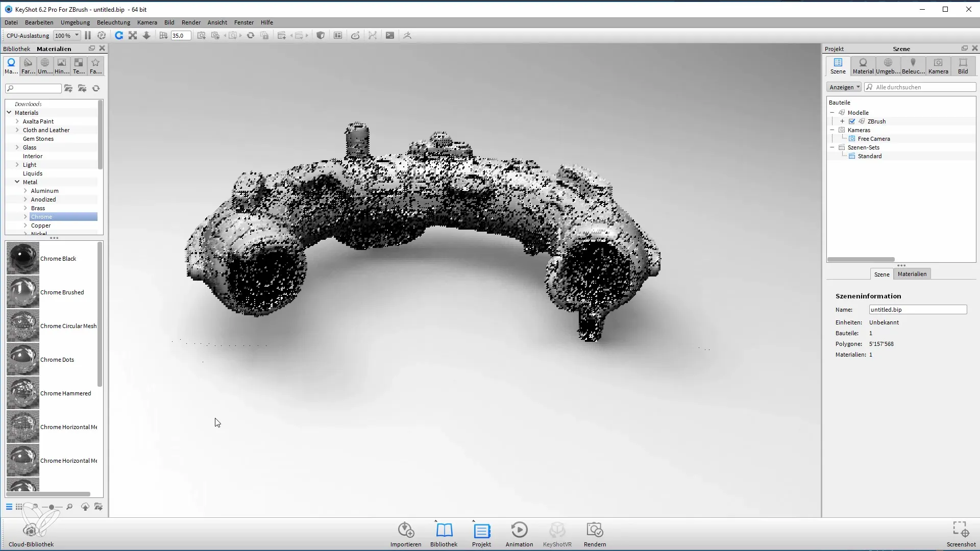Click the upload to cloud icon

[85, 507]
